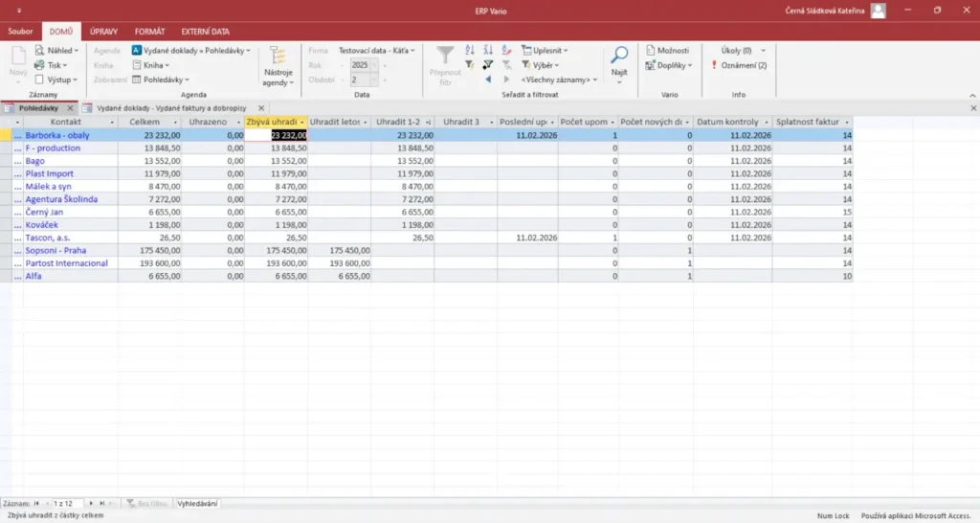This screenshot has width=980, height=523.
Task: Open the Doplňky dropdown menu
Action: (669, 65)
